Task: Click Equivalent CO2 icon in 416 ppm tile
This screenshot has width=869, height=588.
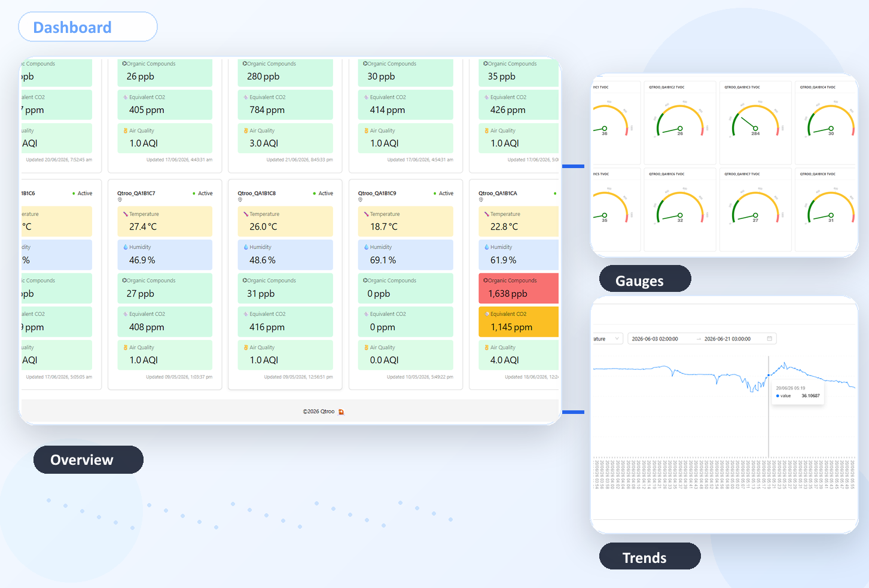Action: click(246, 314)
